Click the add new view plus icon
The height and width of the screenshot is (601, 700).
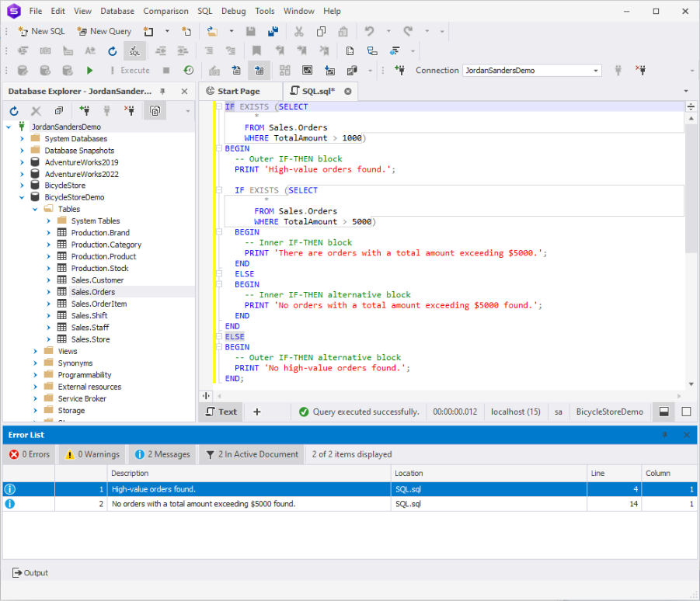257,412
